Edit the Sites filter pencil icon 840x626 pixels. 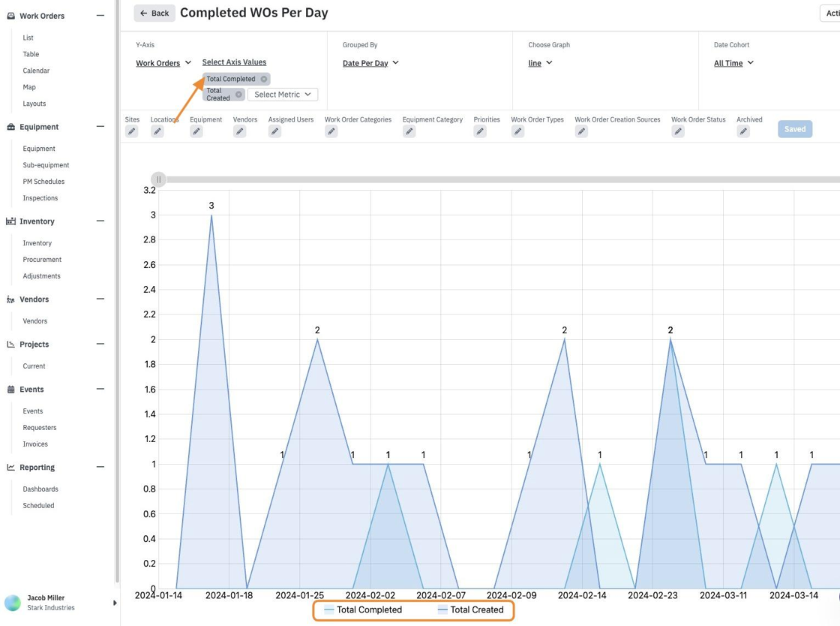click(x=131, y=131)
